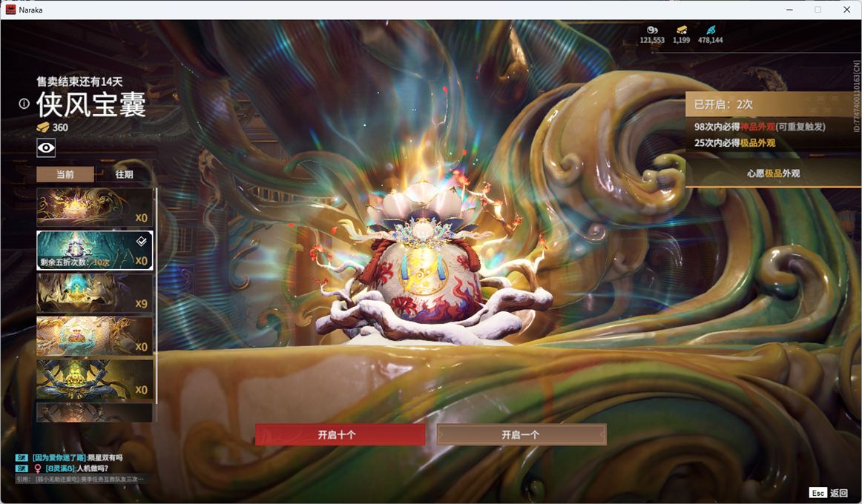Open the 心愿极品外观 wish panel
The height and width of the screenshot is (504, 862).
(773, 173)
